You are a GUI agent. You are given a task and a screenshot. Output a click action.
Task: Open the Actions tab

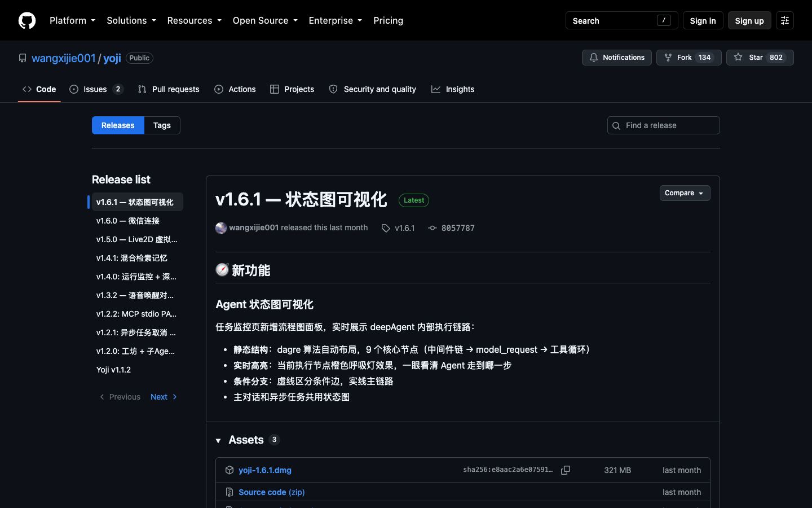click(x=235, y=89)
